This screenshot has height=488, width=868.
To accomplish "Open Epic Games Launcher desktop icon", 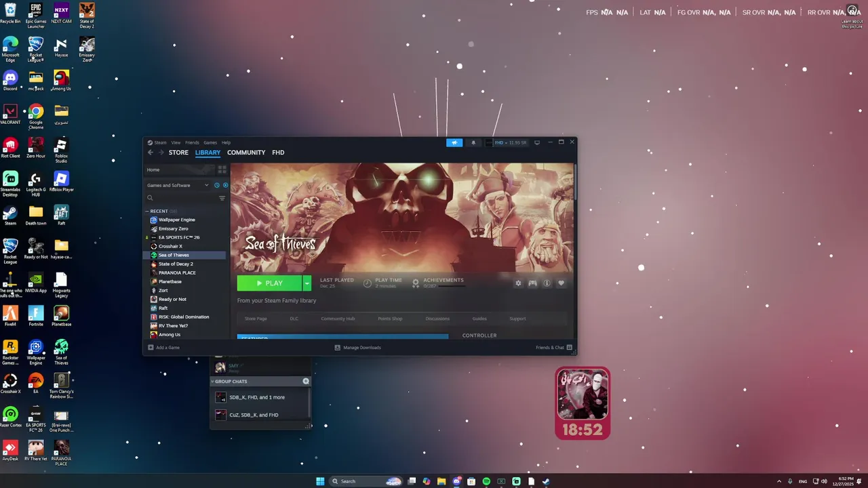I will [x=36, y=15].
